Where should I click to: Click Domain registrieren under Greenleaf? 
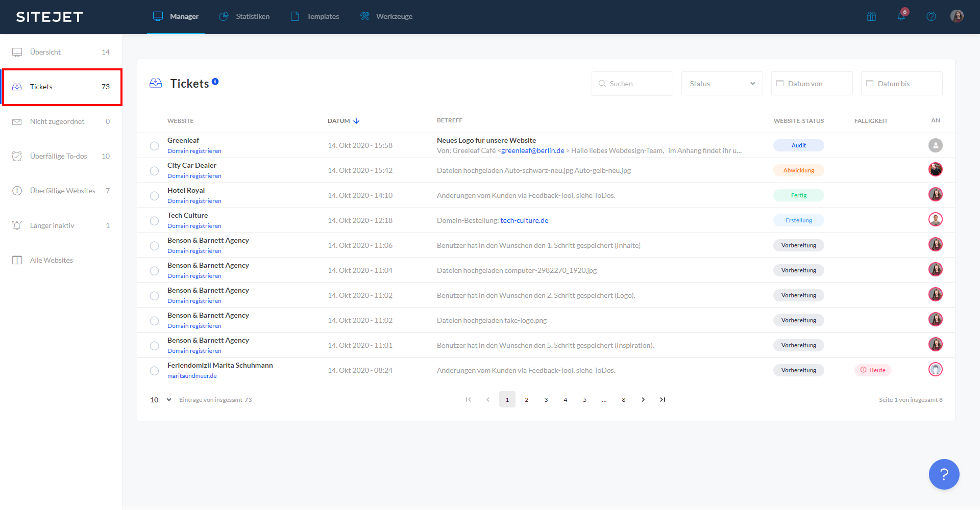tap(194, 151)
